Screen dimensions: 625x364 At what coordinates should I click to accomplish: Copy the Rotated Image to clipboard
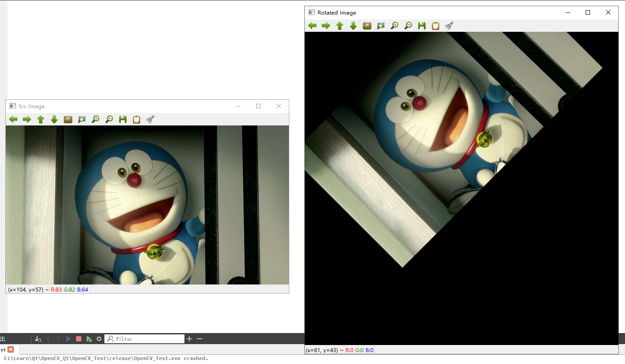click(436, 26)
